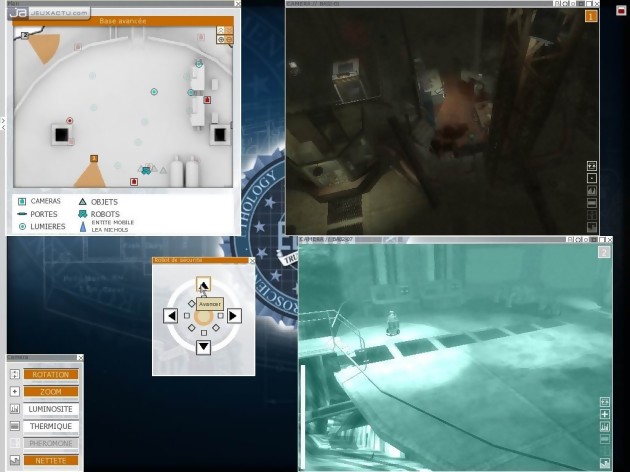Screen dimensions: 630x472
Task: Click the vertical slider in camera 2 view
Action: [303, 416]
